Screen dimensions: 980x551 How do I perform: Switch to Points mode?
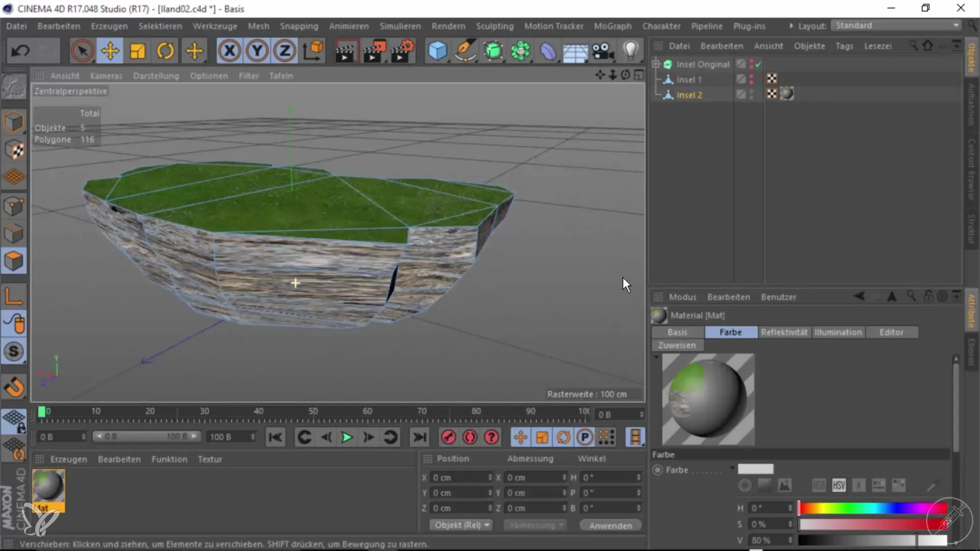(x=14, y=206)
